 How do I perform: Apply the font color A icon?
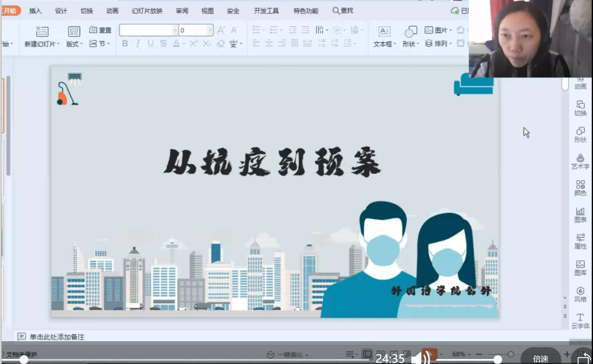point(176,44)
